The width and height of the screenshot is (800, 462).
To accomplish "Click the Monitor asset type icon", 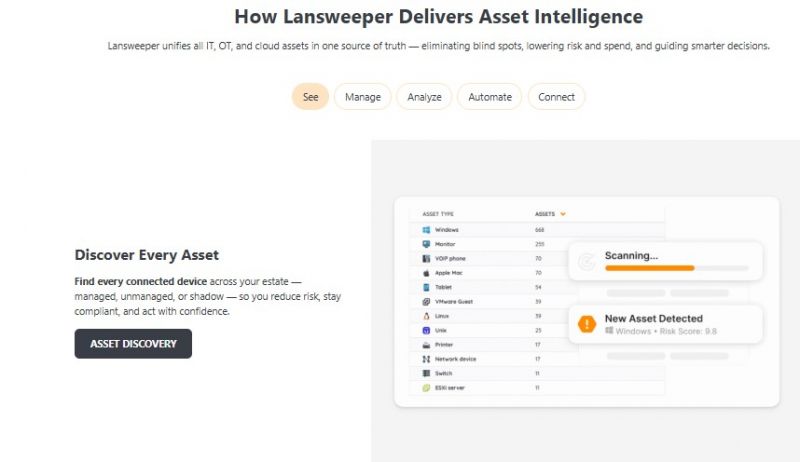I will (x=426, y=244).
